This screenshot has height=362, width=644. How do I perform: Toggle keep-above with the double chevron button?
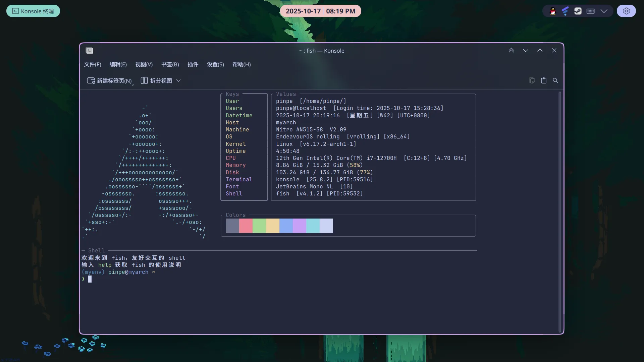pos(511,51)
